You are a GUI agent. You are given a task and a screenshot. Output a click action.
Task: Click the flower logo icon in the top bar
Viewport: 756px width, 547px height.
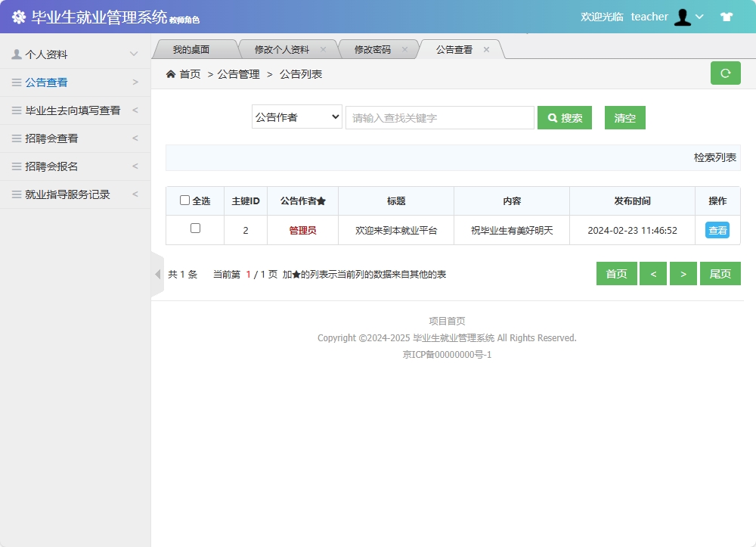(18, 16)
